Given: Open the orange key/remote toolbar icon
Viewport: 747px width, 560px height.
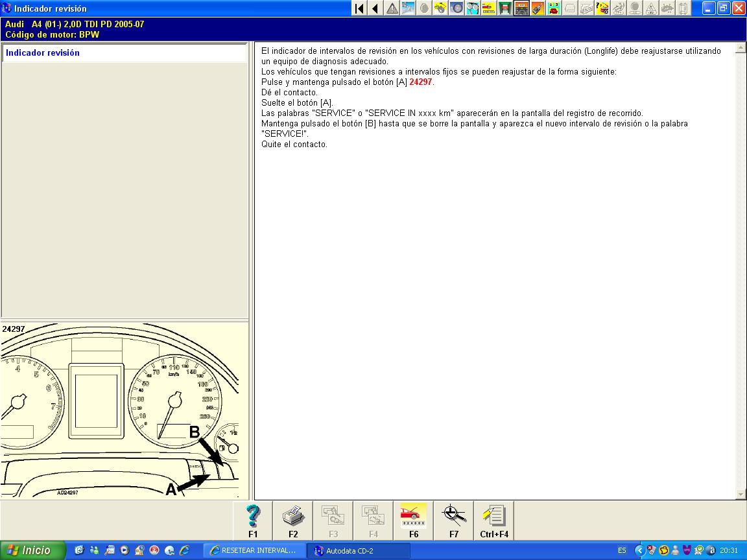Looking at the screenshot, I should pyautogui.click(x=538, y=8).
